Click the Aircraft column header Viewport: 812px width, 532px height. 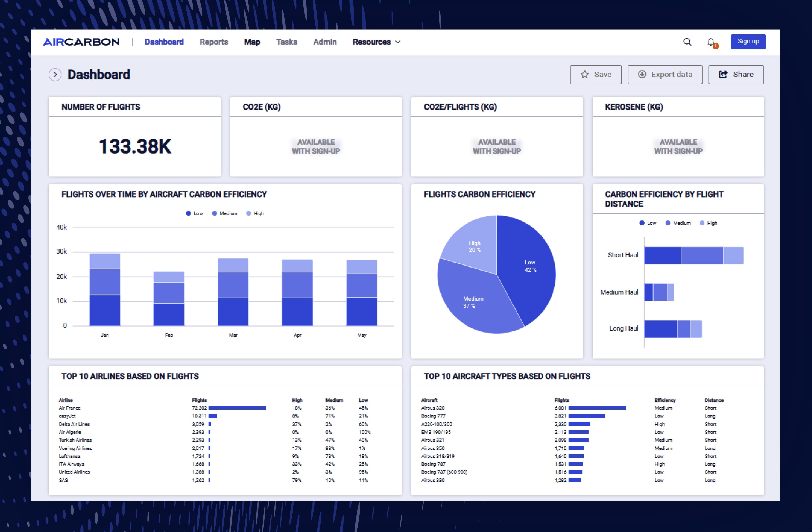pos(429,400)
